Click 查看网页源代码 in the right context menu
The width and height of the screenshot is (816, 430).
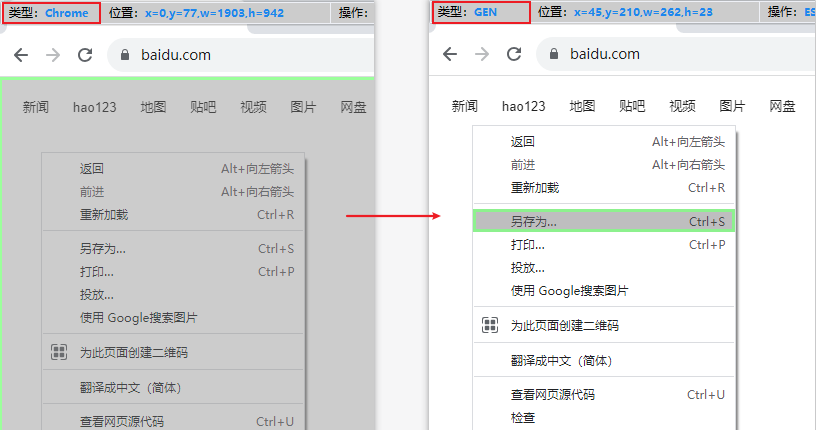point(552,395)
